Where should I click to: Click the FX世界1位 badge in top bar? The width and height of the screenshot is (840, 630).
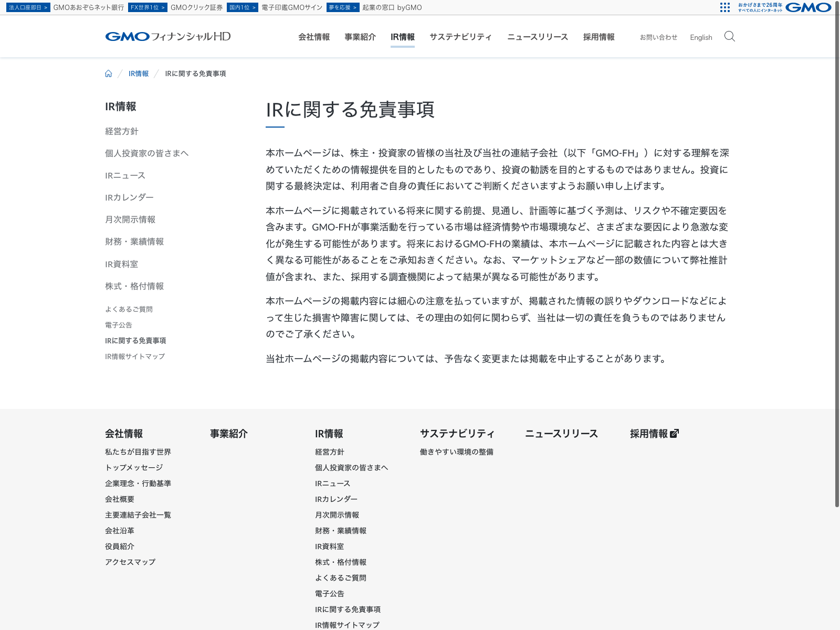[x=148, y=7]
